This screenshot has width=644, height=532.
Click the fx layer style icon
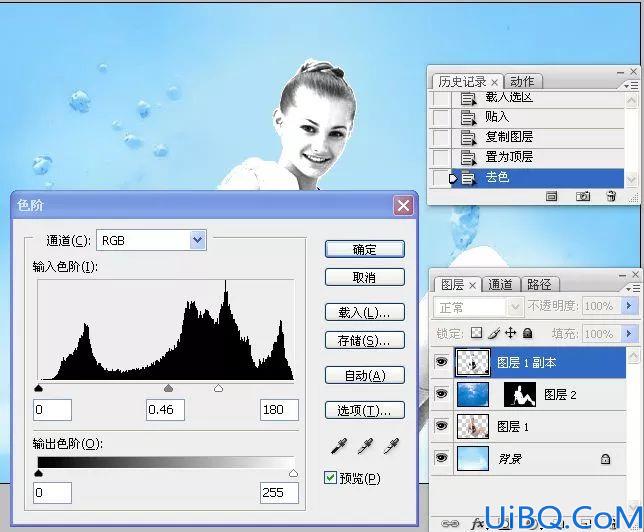pos(477,523)
